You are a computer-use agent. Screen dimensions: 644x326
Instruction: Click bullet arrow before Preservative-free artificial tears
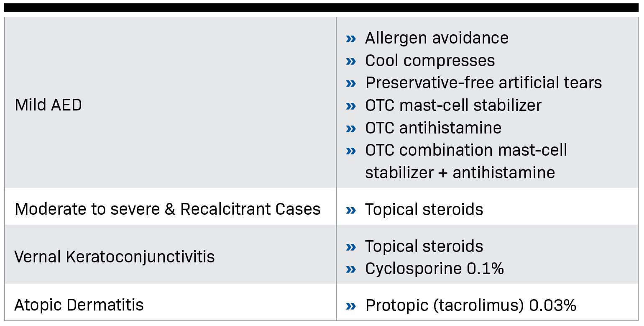tap(351, 84)
